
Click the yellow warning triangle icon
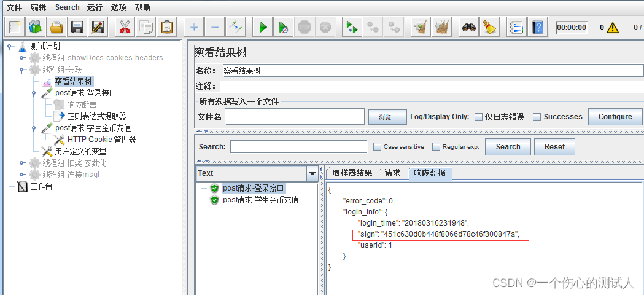coord(612,28)
